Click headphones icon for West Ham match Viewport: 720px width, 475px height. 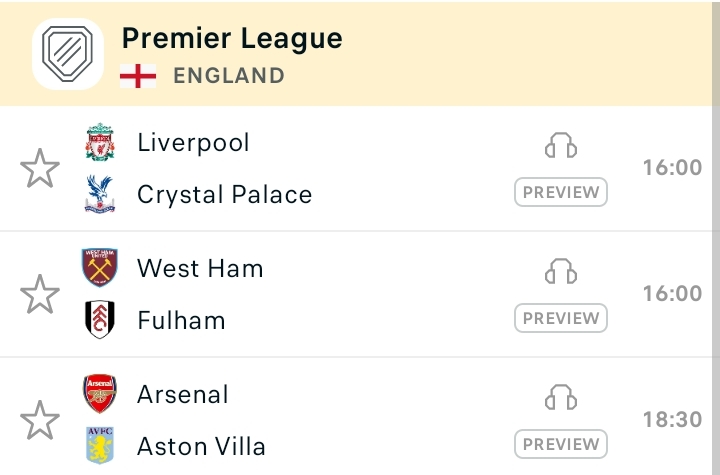[561, 271]
